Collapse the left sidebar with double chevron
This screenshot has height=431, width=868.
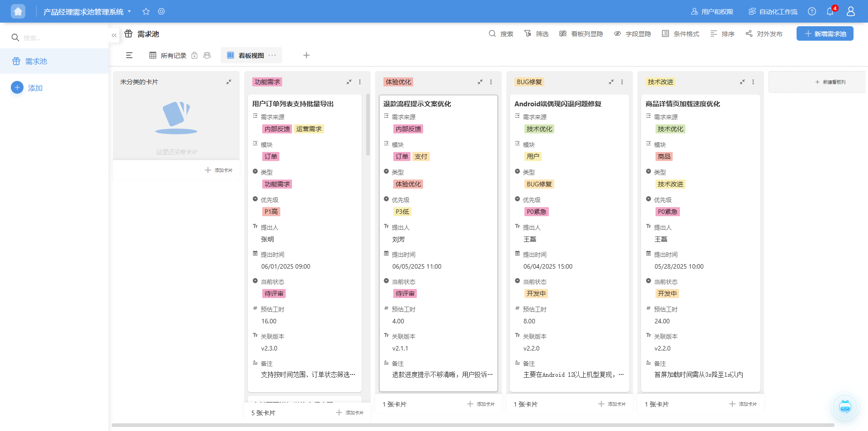pyautogui.click(x=114, y=35)
